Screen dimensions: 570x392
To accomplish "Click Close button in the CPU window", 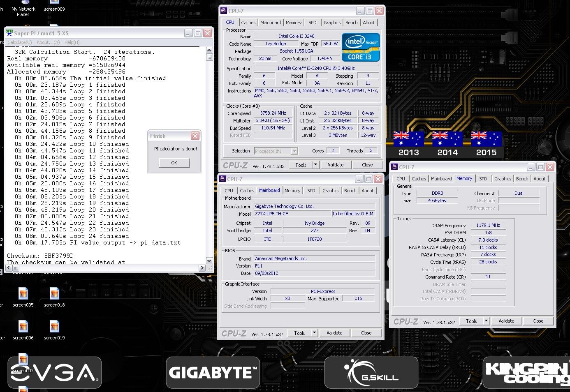I will point(367,165).
